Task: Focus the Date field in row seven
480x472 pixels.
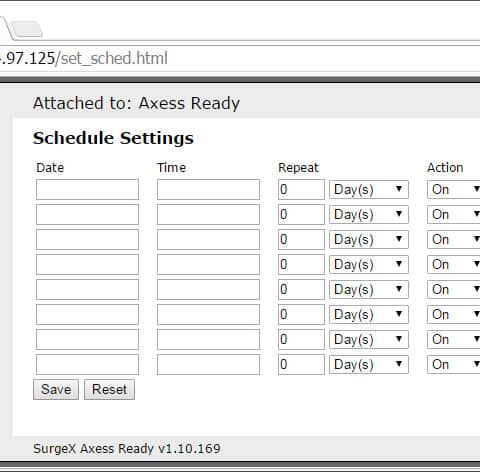Action: 87,339
